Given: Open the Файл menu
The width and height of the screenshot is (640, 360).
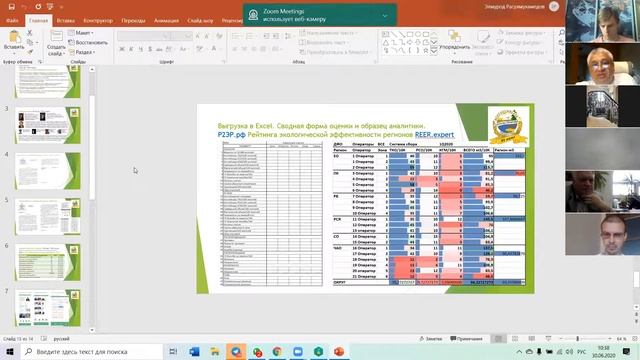Looking at the screenshot, I should [12, 20].
